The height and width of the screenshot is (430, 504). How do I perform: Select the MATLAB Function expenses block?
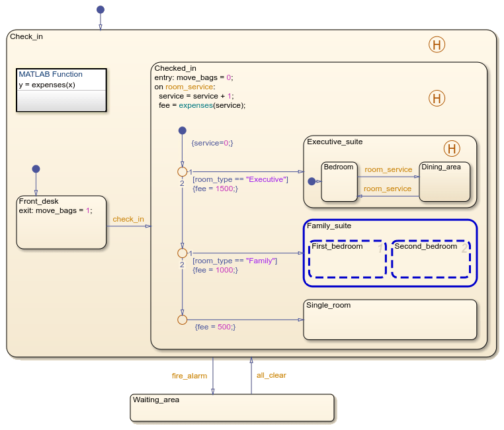click(x=61, y=90)
